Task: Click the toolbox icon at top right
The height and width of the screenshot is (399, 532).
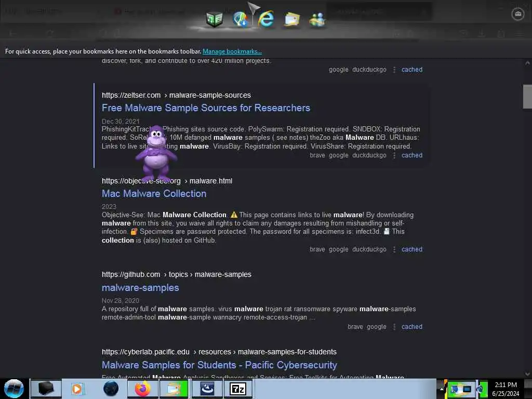Action: pos(518,14)
